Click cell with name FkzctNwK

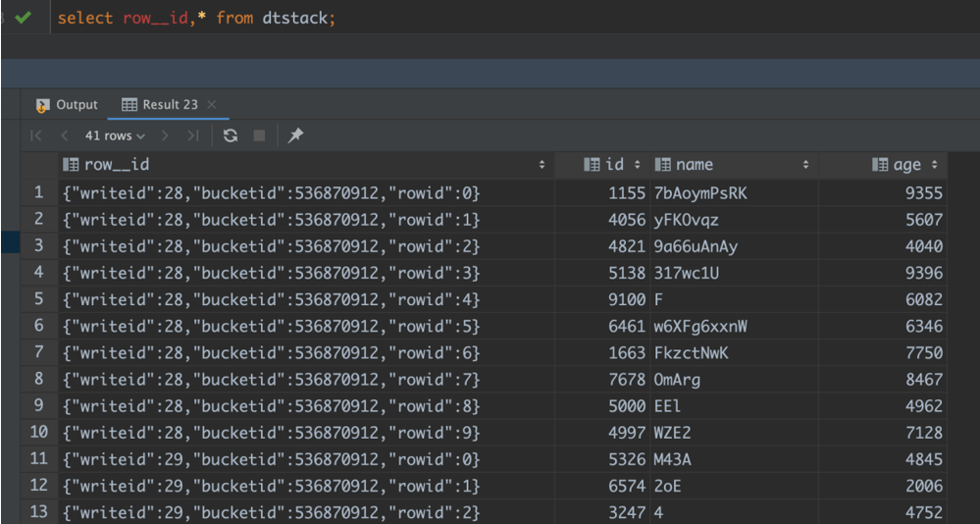pyautogui.click(x=734, y=353)
